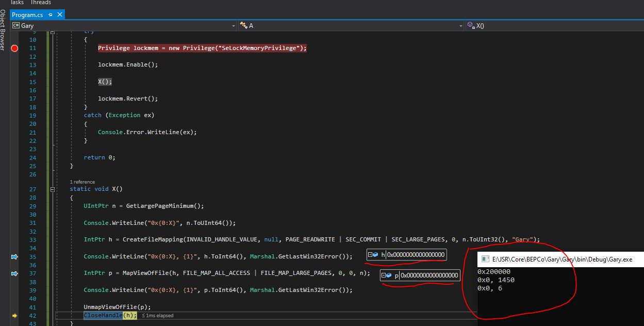Open the 1 reference CodeLens link
The width and height of the screenshot is (644, 326).
click(82, 182)
